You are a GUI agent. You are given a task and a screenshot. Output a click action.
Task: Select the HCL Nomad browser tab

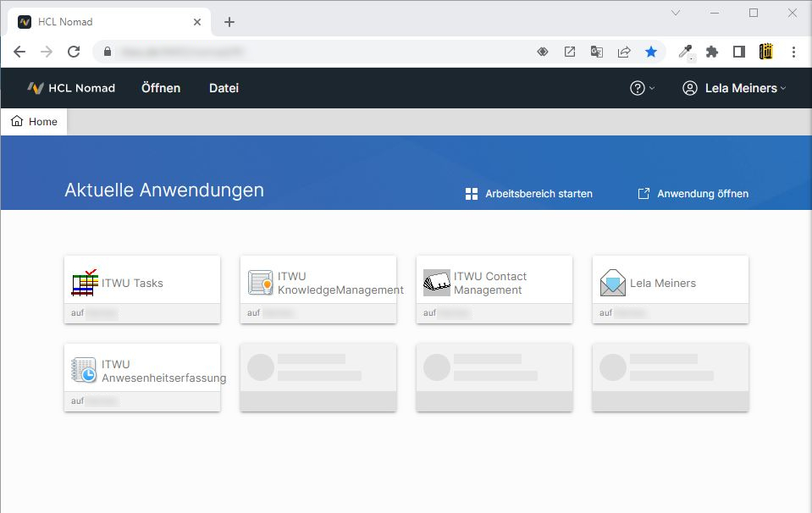pyautogui.click(x=108, y=22)
